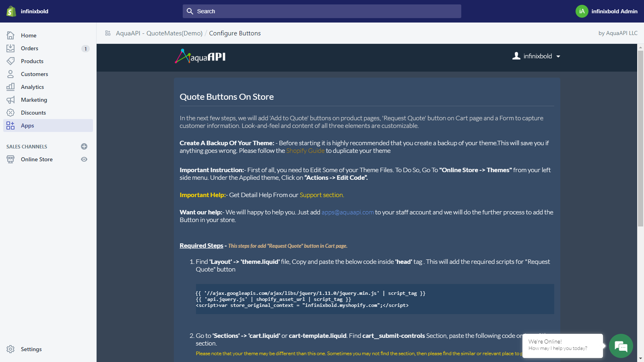This screenshot has width=644, height=362.
Task: Select Apps in the sidebar
Action: click(48, 125)
